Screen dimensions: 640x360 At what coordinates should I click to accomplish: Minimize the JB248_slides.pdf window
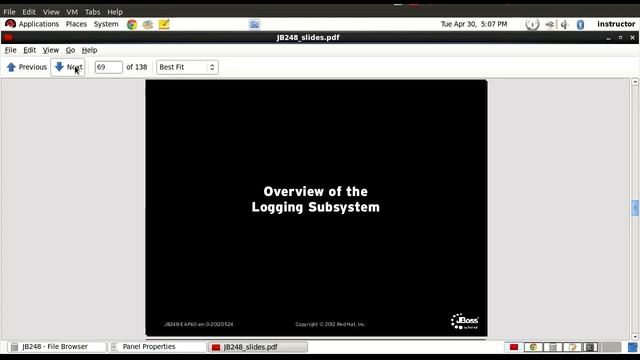608,38
